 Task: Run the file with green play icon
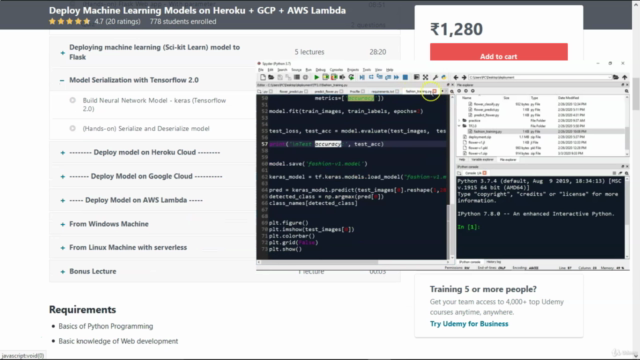pyautogui.click(x=316, y=77)
